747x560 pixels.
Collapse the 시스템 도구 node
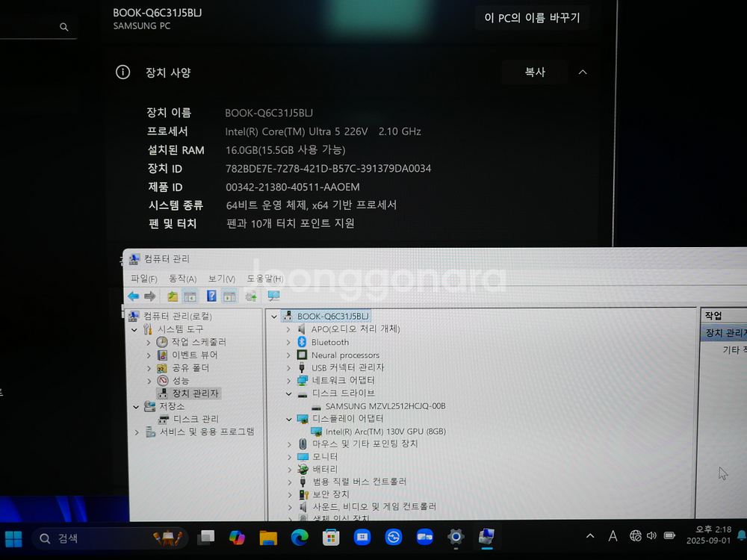(x=134, y=329)
